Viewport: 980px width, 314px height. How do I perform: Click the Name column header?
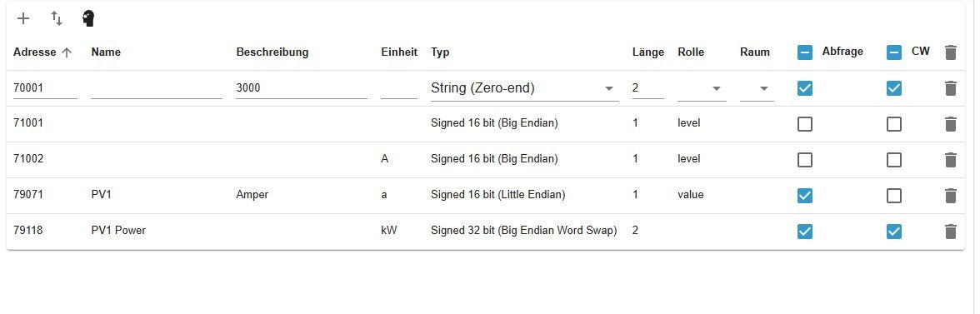point(106,52)
